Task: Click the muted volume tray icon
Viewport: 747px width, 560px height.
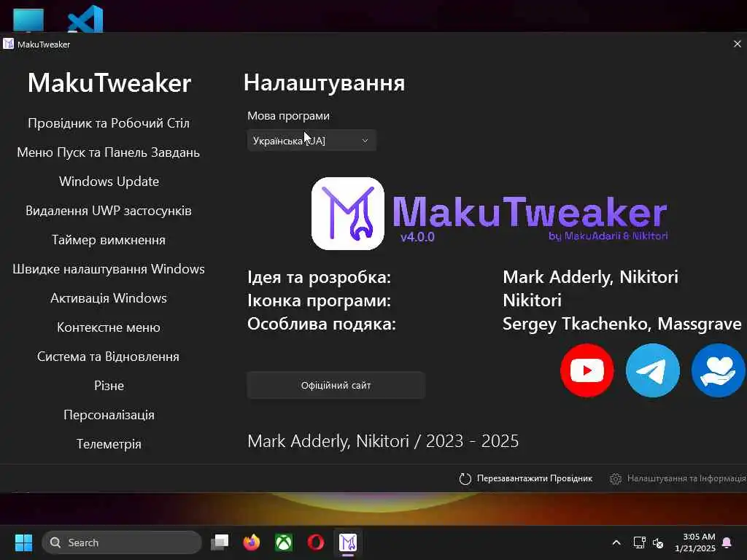Action: coord(658,542)
